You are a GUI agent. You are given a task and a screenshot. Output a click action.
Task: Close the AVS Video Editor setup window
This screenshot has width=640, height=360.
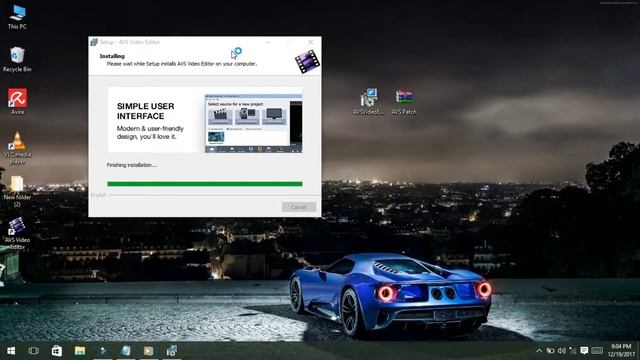tap(311, 42)
